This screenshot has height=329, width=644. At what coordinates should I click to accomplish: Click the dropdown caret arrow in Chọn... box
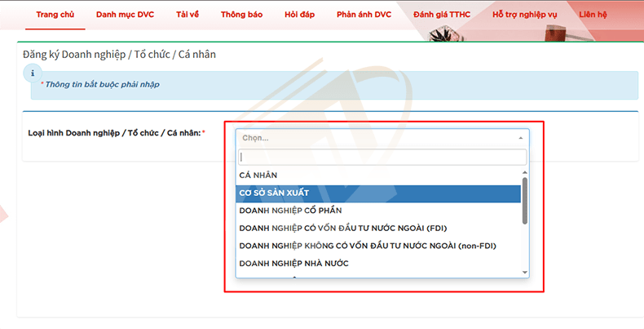(521, 138)
